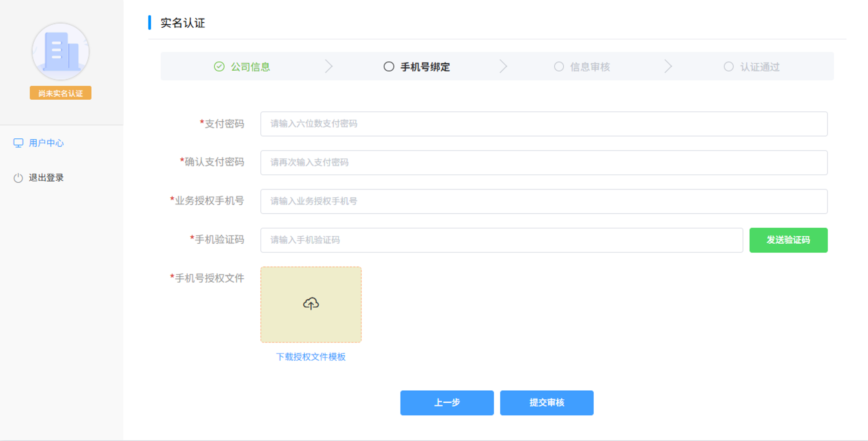Click the chevron arrow after 公司信息
Viewport: 868px width, 441px height.
tap(329, 67)
